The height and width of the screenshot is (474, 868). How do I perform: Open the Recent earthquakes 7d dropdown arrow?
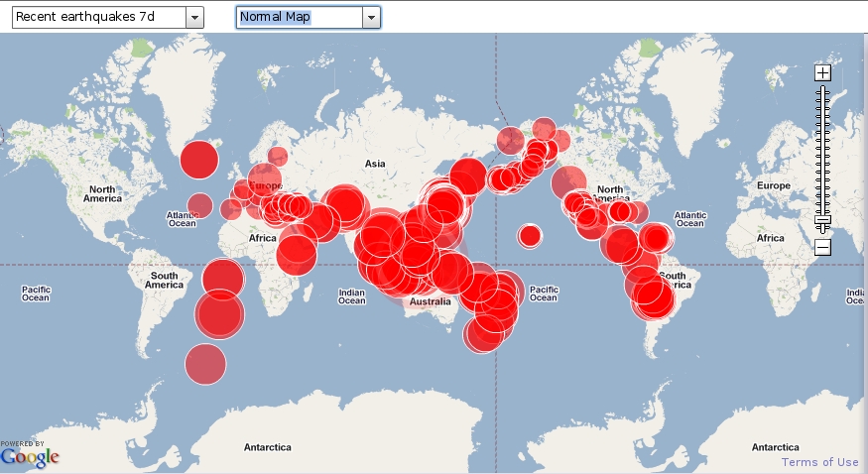coord(194,17)
